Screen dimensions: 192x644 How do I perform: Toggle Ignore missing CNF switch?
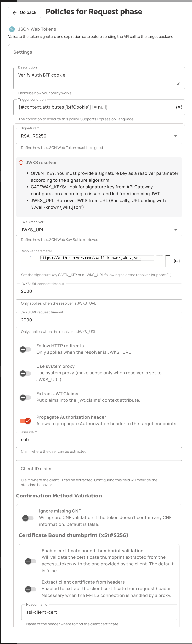[28, 518]
